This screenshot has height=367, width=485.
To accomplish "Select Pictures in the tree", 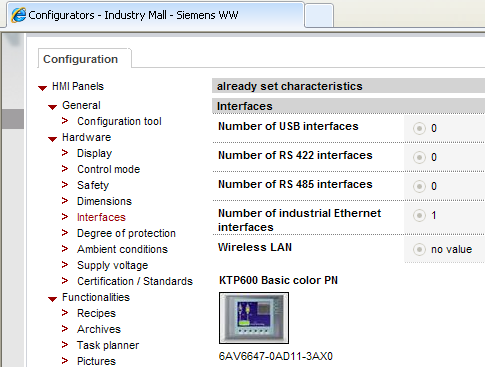I will pos(96,361).
